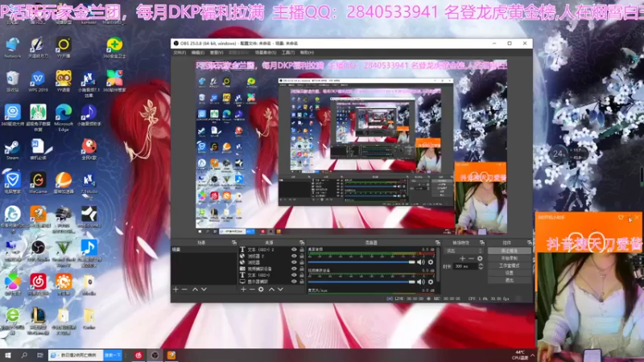Open the WeGame desktop shortcut

(x=38, y=183)
